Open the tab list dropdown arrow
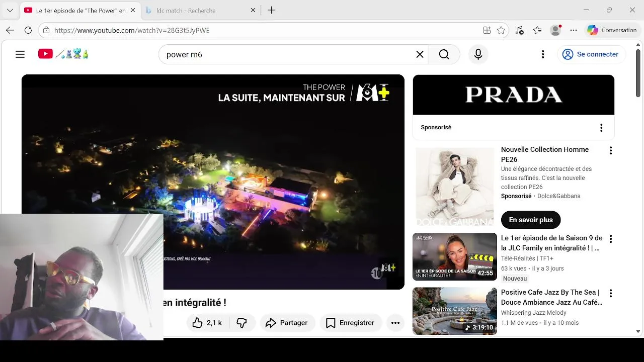 (10, 10)
